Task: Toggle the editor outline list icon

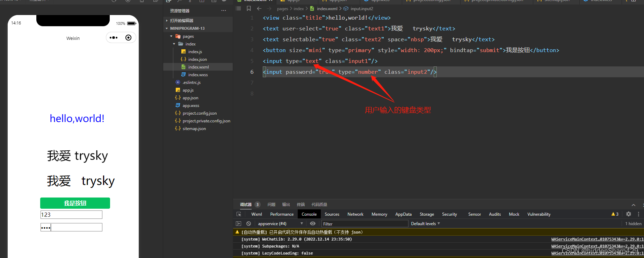Action: [238, 8]
